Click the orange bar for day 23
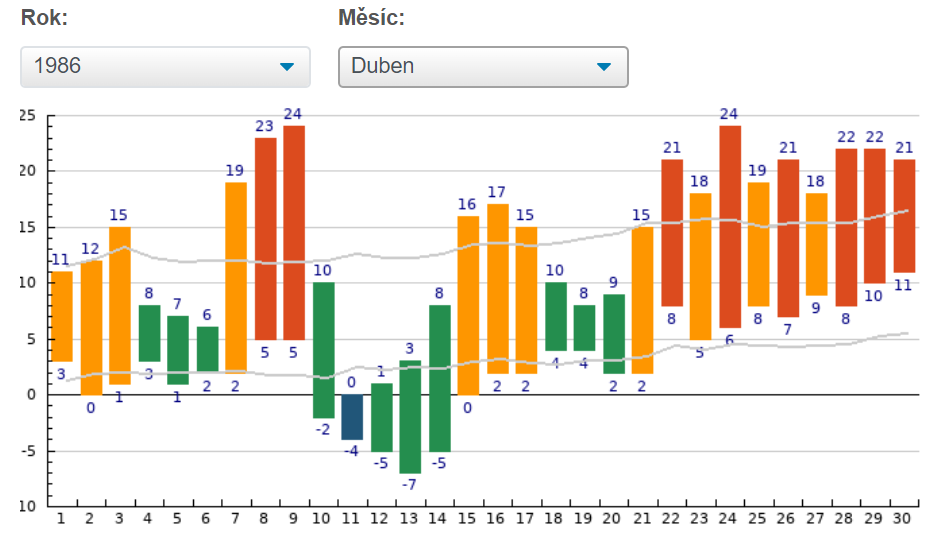 coord(700,266)
